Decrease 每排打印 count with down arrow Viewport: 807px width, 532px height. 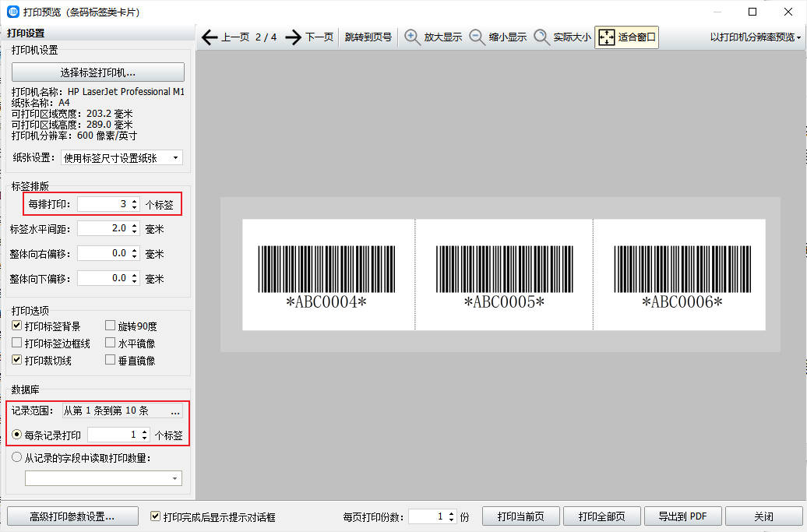click(x=134, y=207)
